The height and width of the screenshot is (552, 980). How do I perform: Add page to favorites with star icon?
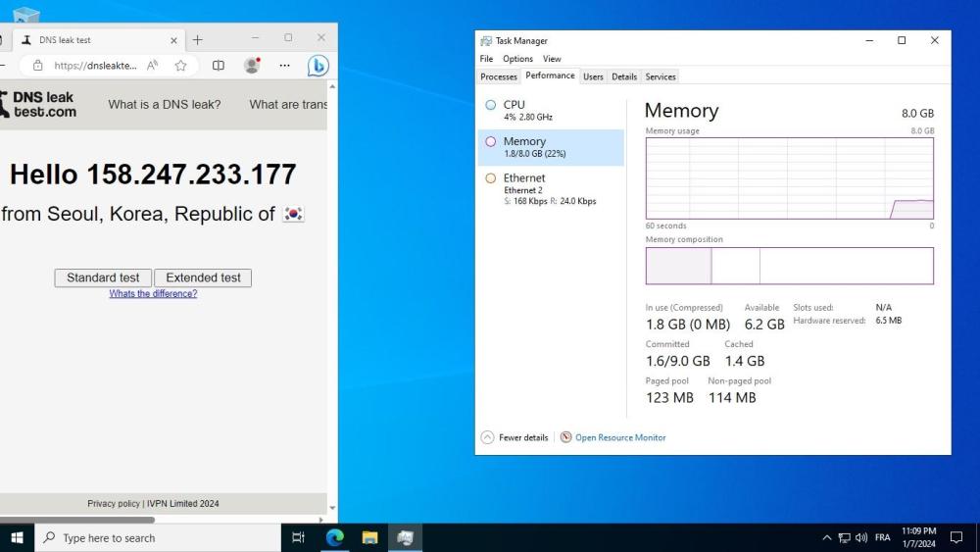point(181,66)
